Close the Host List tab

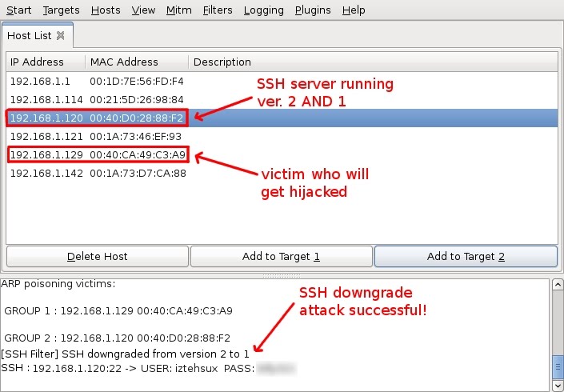coord(61,36)
